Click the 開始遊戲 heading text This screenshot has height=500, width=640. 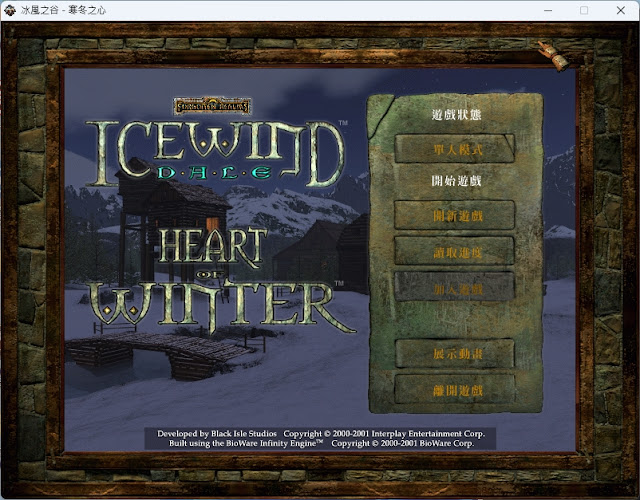pyautogui.click(x=456, y=180)
